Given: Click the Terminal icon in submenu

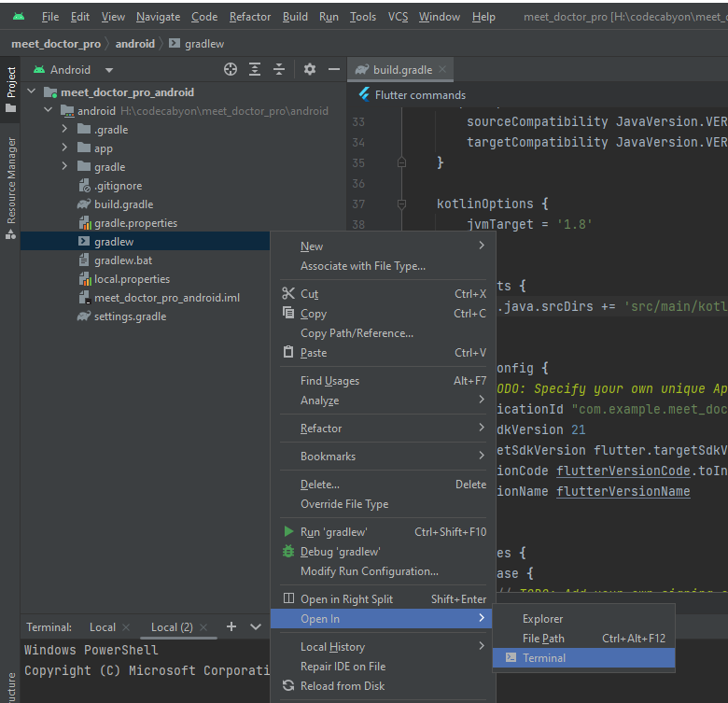Looking at the screenshot, I should (511, 657).
